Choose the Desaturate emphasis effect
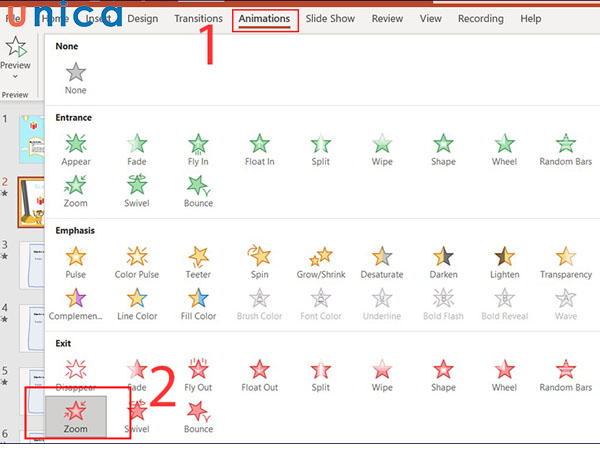Image resolution: width=600 pixels, height=450 pixels. pos(382,262)
